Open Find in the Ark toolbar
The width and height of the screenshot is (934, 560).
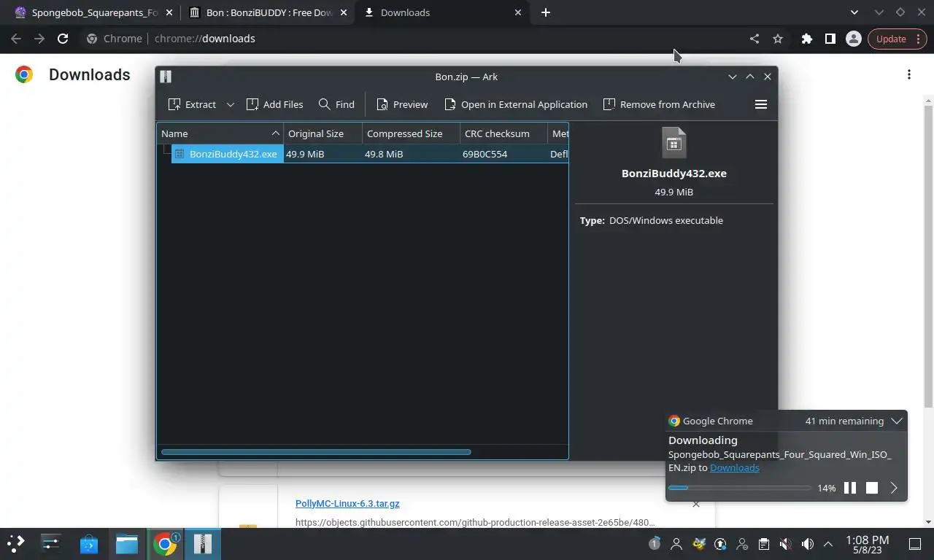point(336,104)
